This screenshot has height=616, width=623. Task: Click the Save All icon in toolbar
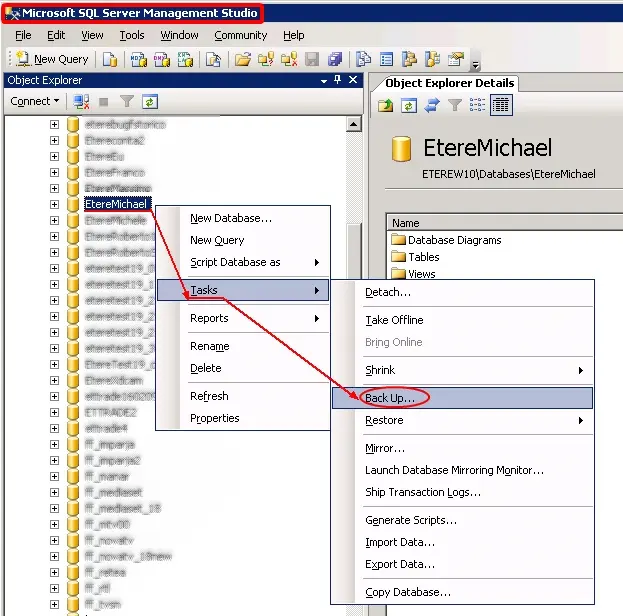335,59
